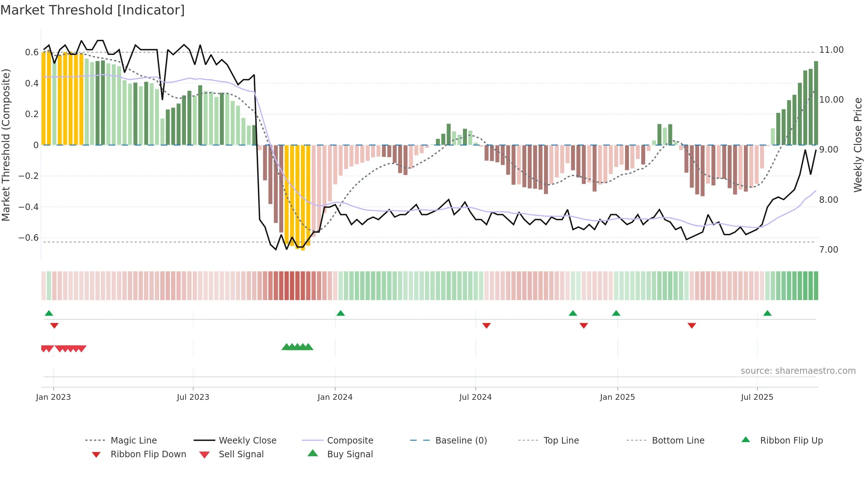
Task: Click ribbon flip down marker at Jul 2024
Action: point(486,326)
